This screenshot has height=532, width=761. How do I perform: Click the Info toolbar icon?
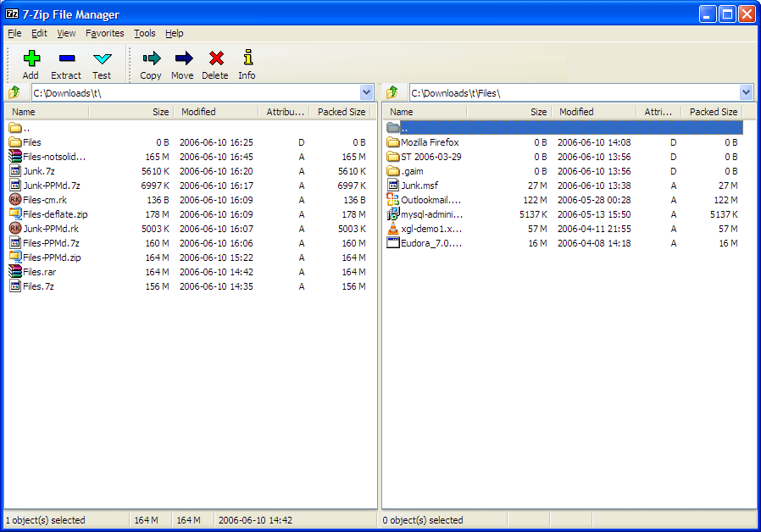click(x=248, y=58)
